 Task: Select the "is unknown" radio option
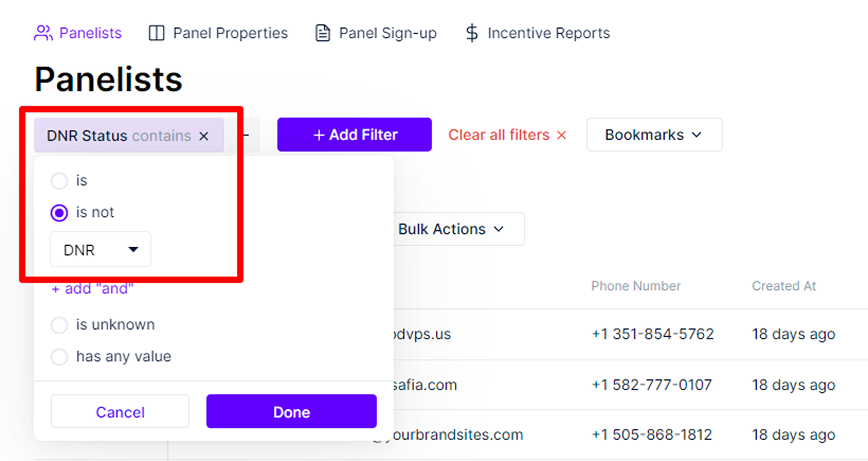click(59, 325)
